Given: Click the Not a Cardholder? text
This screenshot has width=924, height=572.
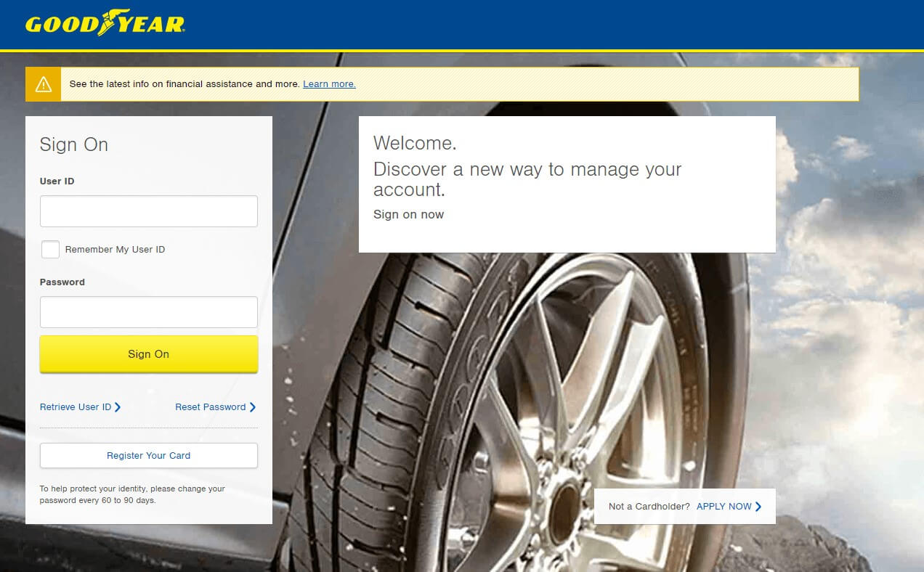Looking at the screenshot, I should (649, 507).
